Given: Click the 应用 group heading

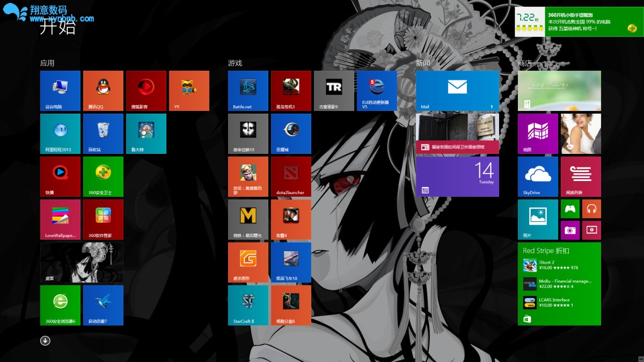Looking at the screenshot, I should pos(47,63).
